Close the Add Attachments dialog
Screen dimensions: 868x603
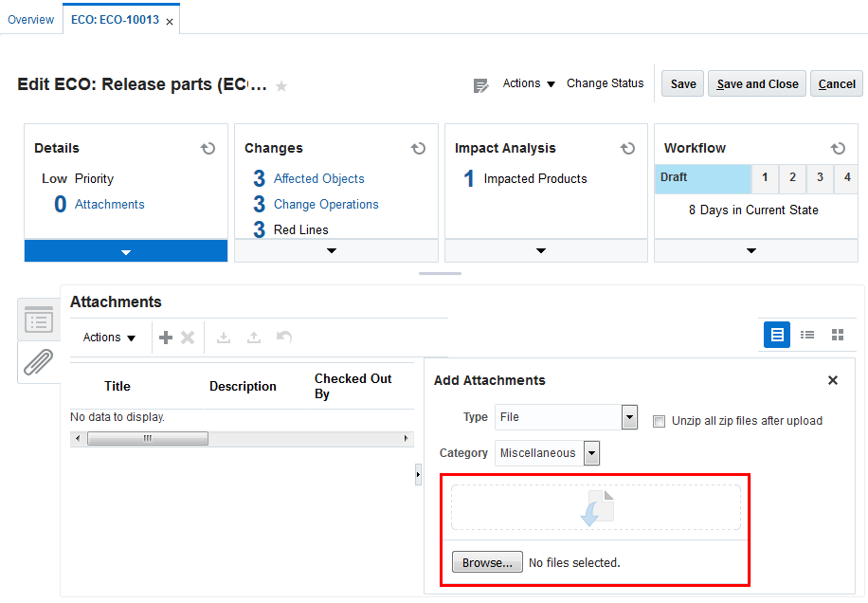pos(833,380)
